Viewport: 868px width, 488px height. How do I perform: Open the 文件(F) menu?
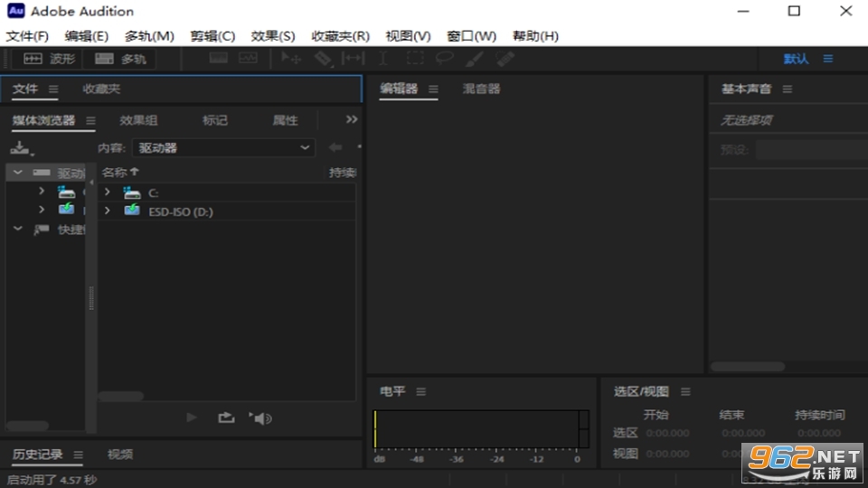[27, 36]
